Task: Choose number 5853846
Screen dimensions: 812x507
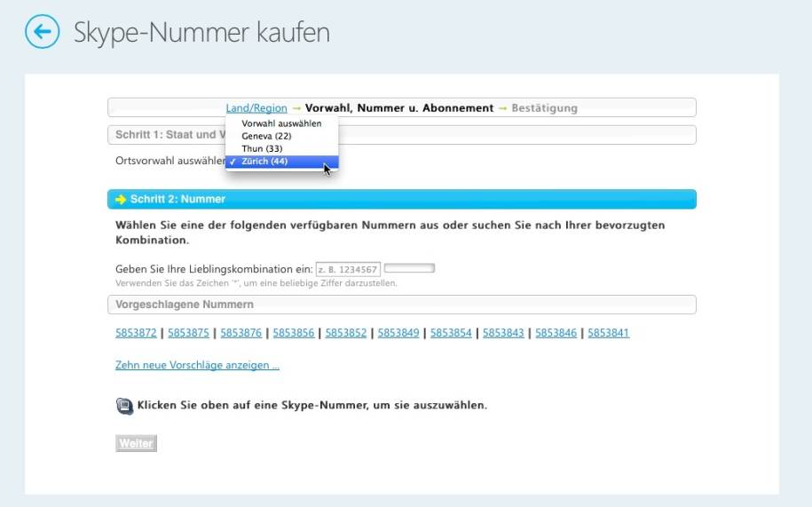Action: click(556, 333)
